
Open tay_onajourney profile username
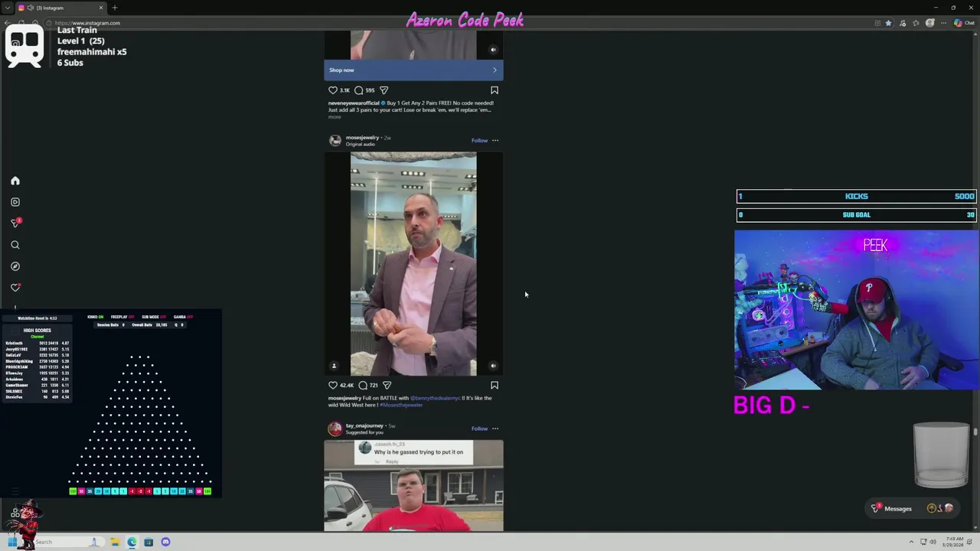364,425
